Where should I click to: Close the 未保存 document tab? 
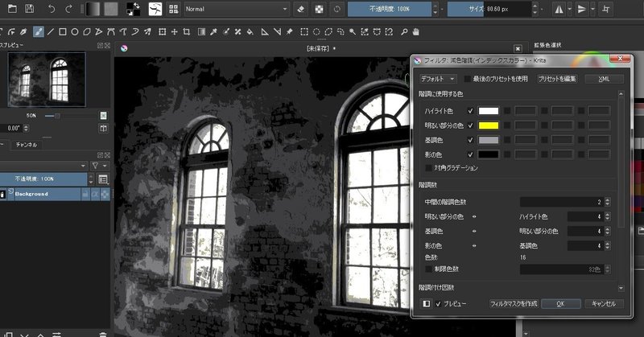(518, 48)
